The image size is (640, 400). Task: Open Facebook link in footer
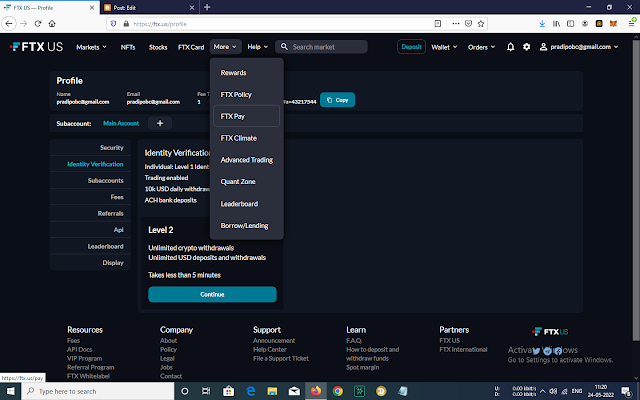coord(558,351)
